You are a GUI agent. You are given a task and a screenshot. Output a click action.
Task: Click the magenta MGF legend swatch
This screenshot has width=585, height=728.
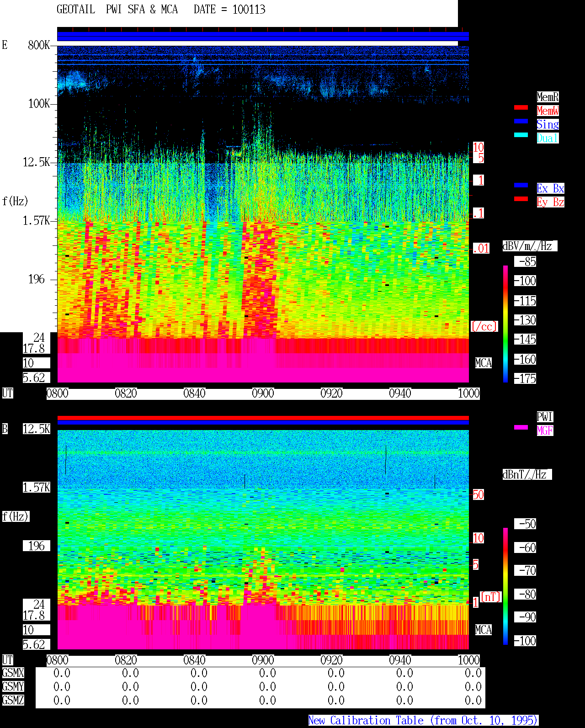click(x=521, y=427)
